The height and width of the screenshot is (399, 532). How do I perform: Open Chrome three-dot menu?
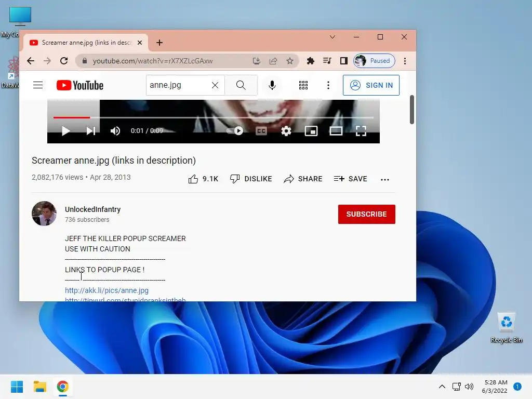[x=405, y=61]
